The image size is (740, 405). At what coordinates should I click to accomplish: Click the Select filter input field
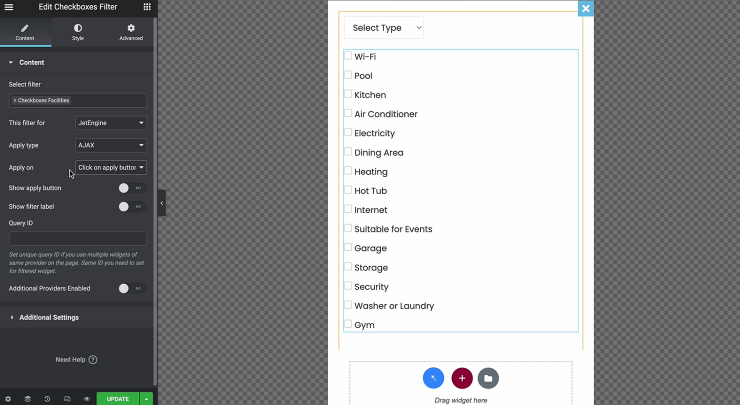click(78, 101)
